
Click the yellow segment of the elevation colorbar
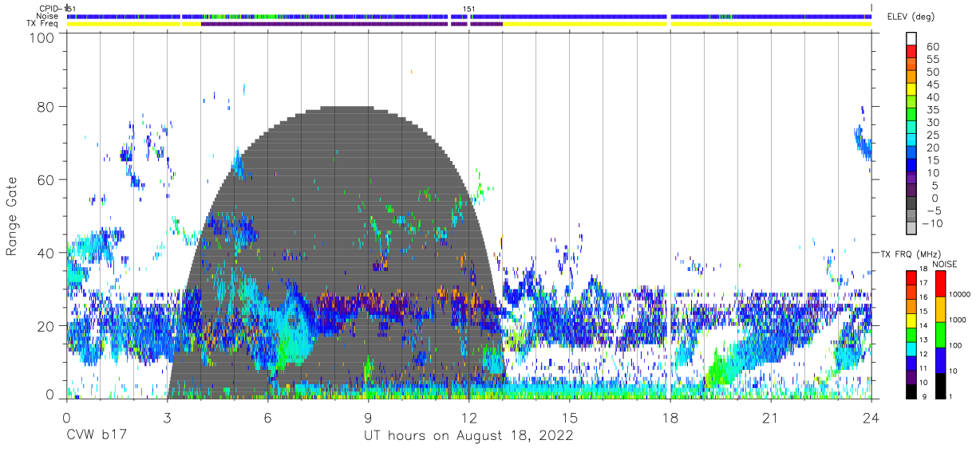point(911,90)
